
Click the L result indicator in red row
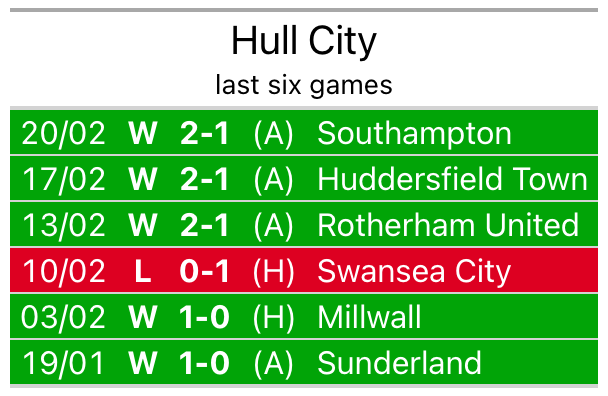[143, 271]
